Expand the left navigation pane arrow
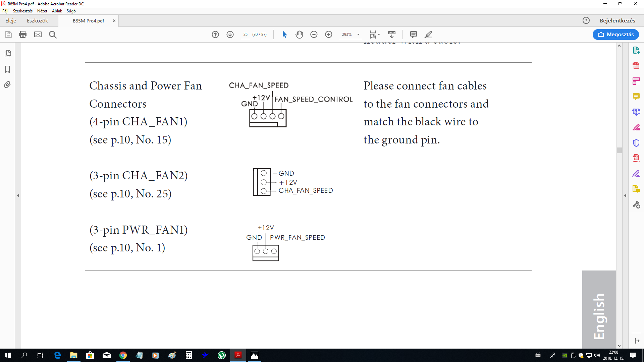 click(18, 195)
